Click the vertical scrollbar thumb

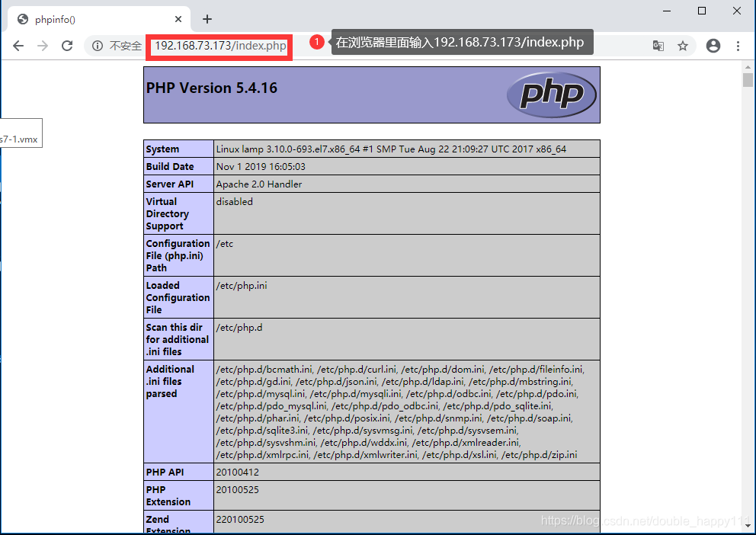click(x=748, y=79)
